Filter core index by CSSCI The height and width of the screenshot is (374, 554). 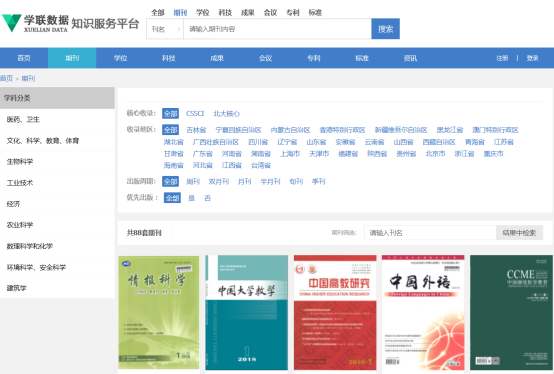click(195, 113)
